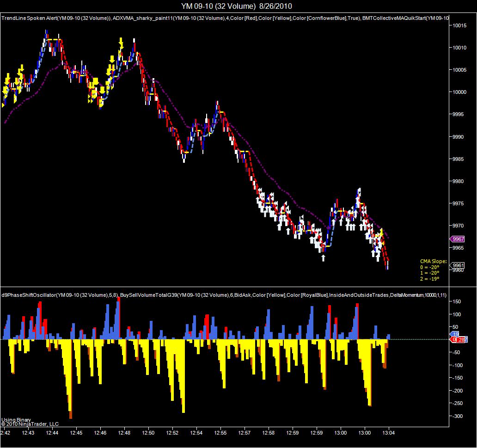The height and width of the screenshot is (448, 477).
Task: Select the TrendLine Spoken Alert indicator label
Action: [56, 18]
